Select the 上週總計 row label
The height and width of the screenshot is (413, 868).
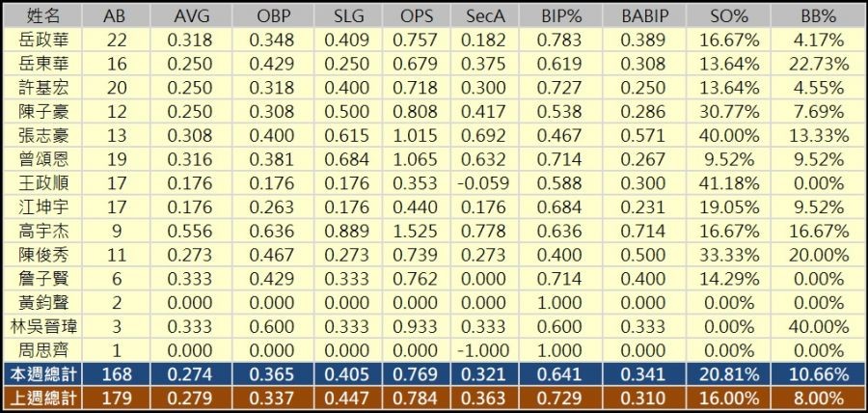click(41, 397)
